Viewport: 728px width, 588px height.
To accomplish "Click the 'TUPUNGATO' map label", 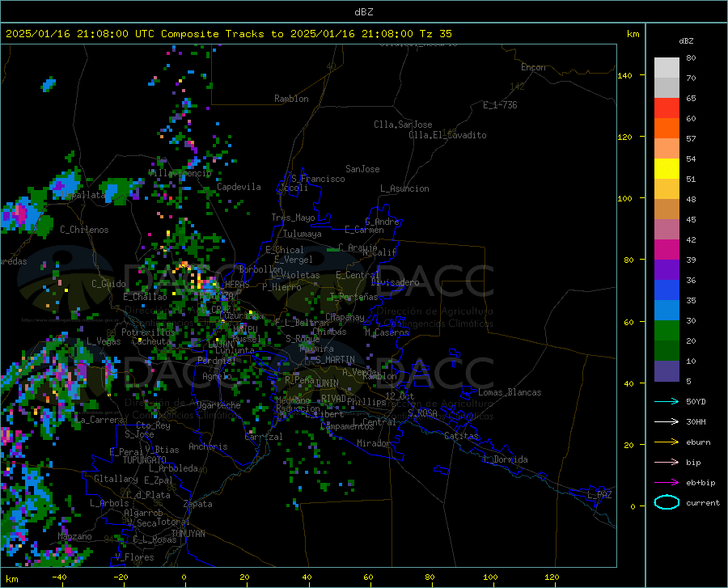I will point(145,460).
